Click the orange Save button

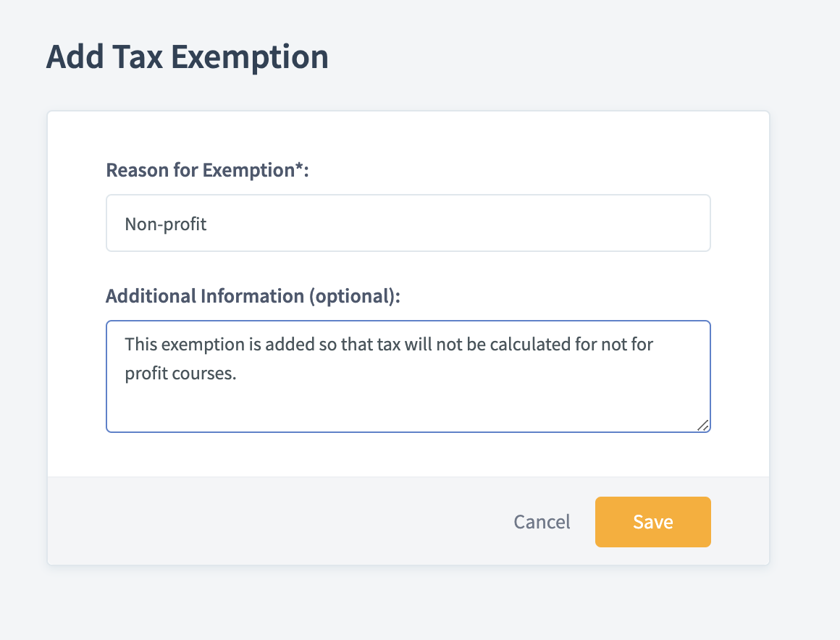[x=652, y=521]
